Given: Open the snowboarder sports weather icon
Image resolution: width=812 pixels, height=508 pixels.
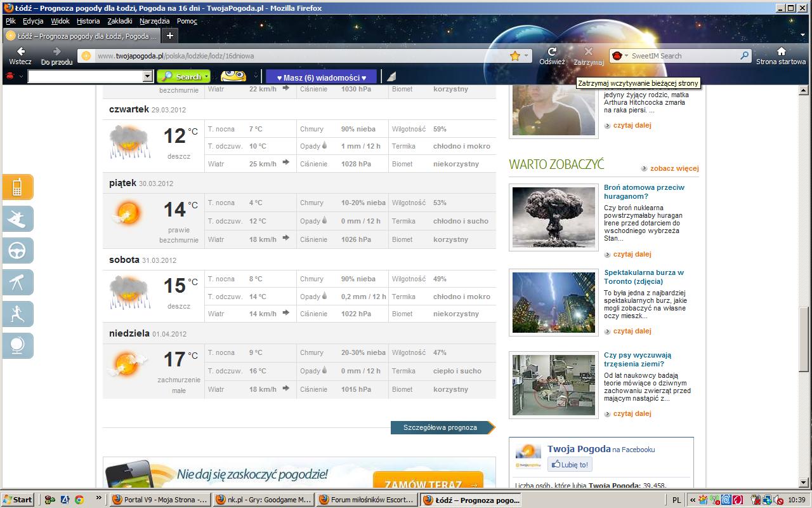Looking at the screenshot, I should pyautogui.click(x=17, y=219).
